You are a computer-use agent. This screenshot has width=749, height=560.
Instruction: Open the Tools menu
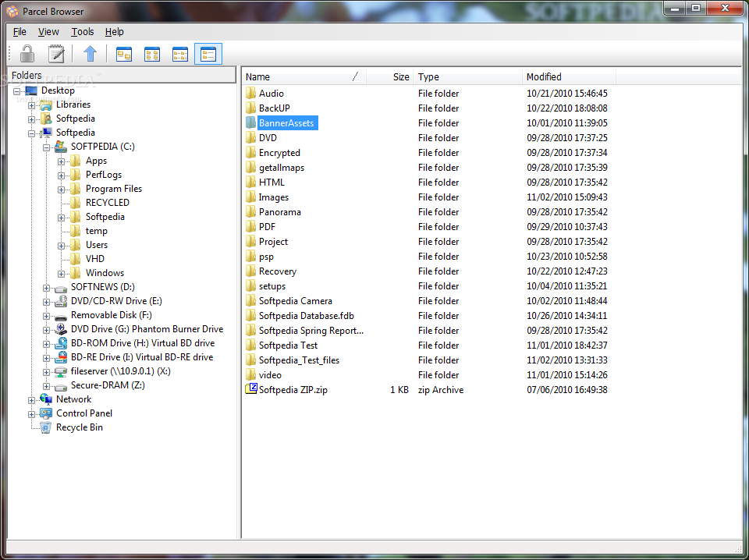[x=82, y=31]
